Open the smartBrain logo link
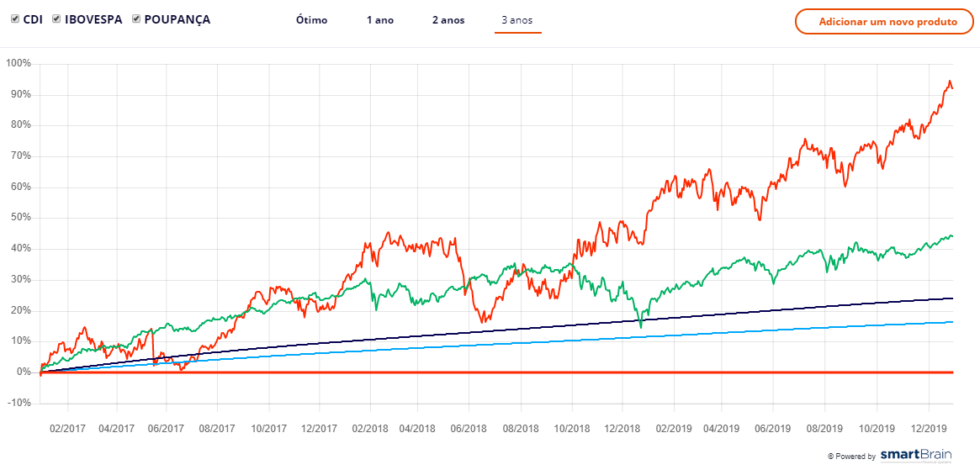Image resolution: width=980 pixels, height=470 pixels. coord(916,456)
